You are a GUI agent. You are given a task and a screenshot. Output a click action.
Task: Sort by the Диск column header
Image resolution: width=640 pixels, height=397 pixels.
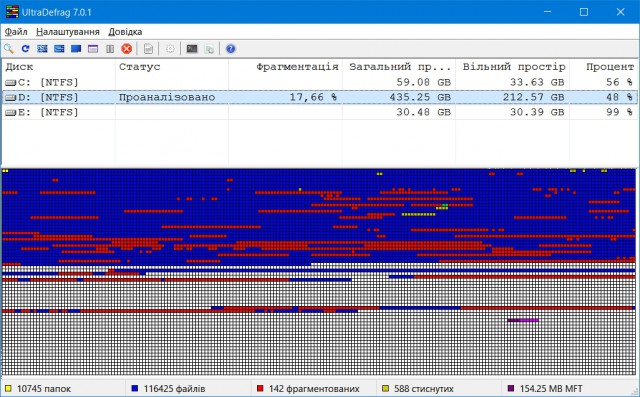[x=58, y=67]
